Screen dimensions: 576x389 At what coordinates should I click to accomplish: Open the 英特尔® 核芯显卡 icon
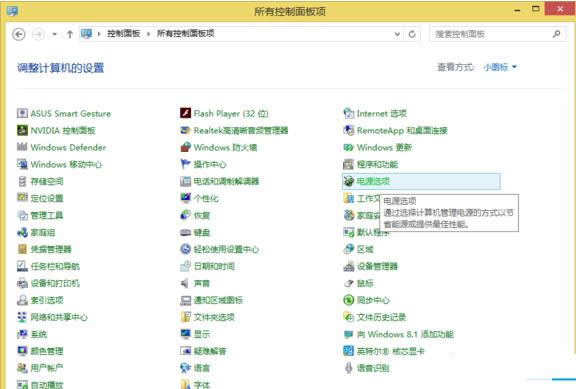[x=348, y=351]
